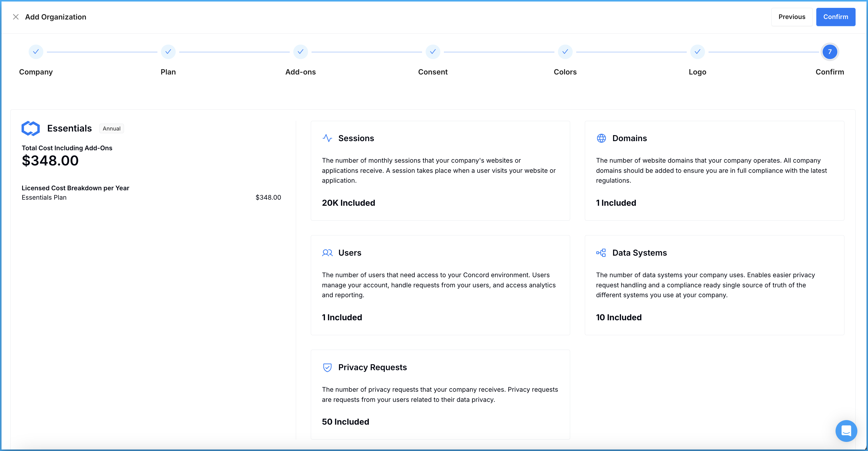Click the Essentials plan logo icon
The width and height of the screenshot is (868, 451).
point(31,128)
